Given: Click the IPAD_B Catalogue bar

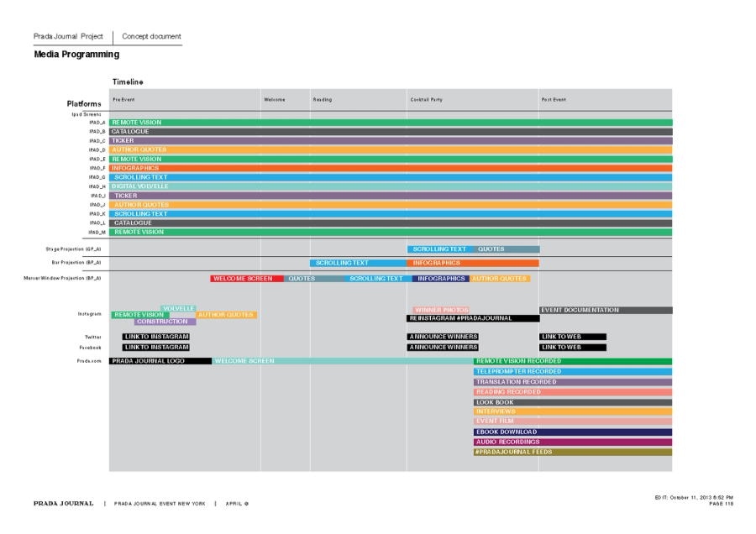Looking at the screenshot, I should 391,132.
